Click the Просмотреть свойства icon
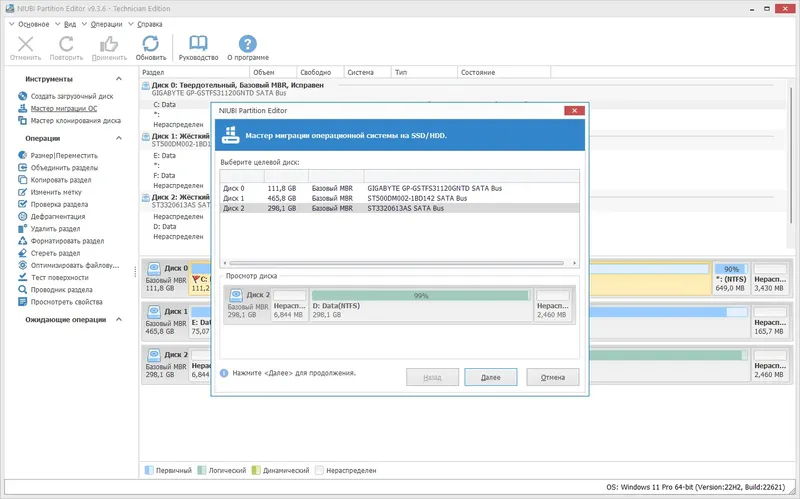 (22, 302)
